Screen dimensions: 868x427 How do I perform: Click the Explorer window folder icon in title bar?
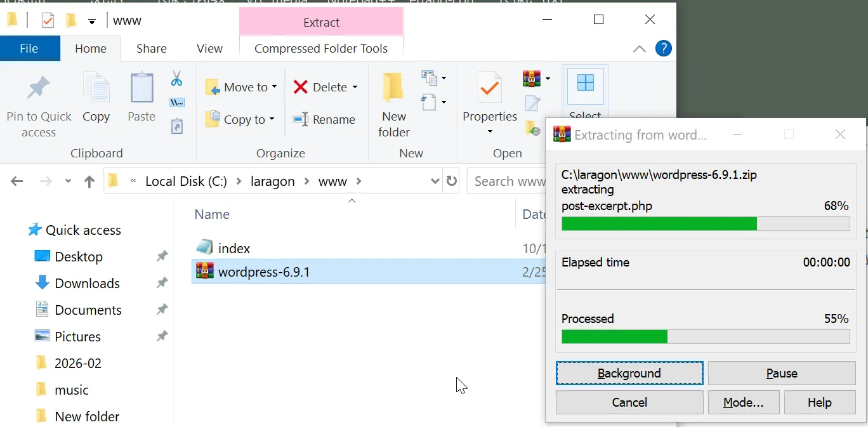point(12,20)
